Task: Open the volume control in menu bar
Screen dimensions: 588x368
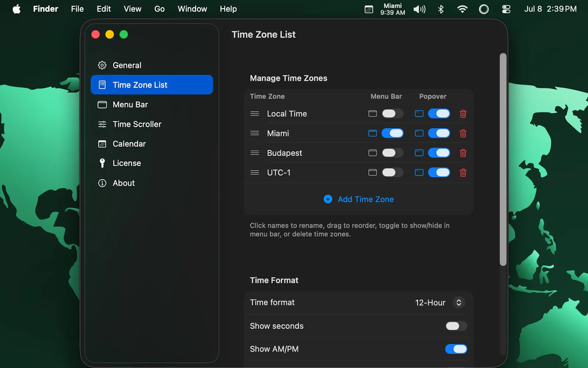Action: click(x=419, y=9)
